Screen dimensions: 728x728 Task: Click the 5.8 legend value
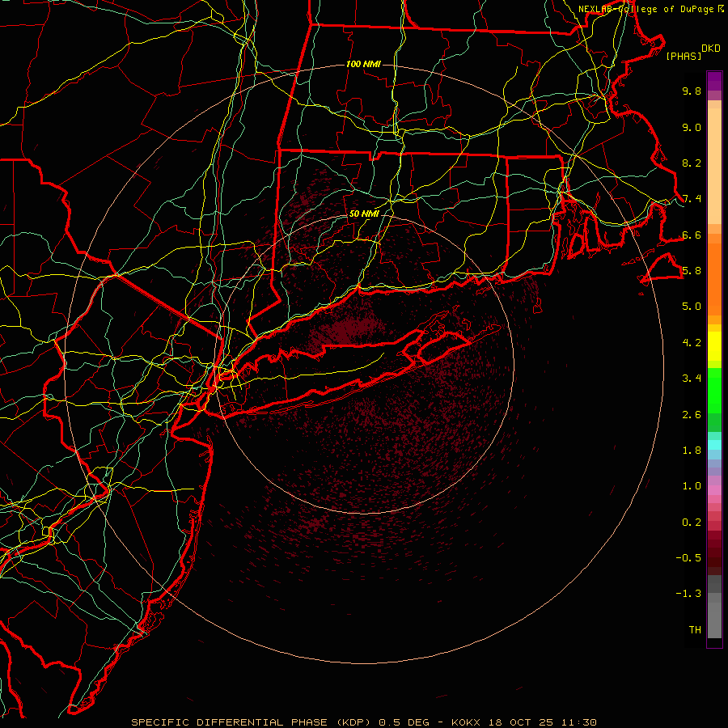[x=692, y=271]
